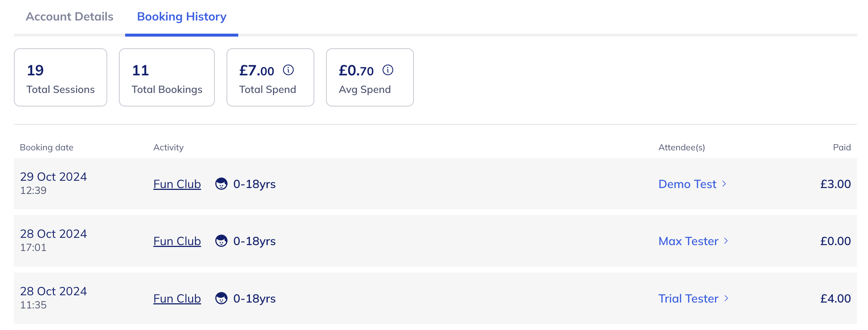The height and width of the screenshot is (330, 868).
Task: Switch to the Account Details tab
Action: [70, 17]
